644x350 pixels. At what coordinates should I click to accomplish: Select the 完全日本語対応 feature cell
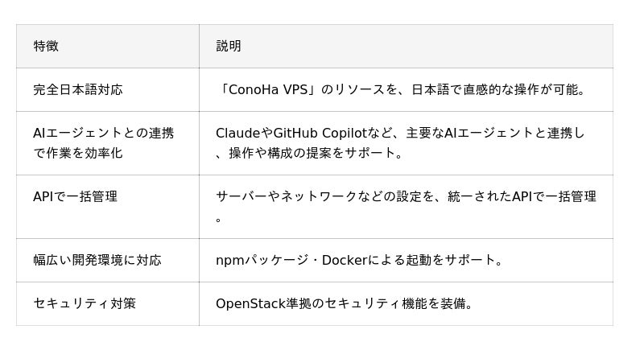pos(78,89)
